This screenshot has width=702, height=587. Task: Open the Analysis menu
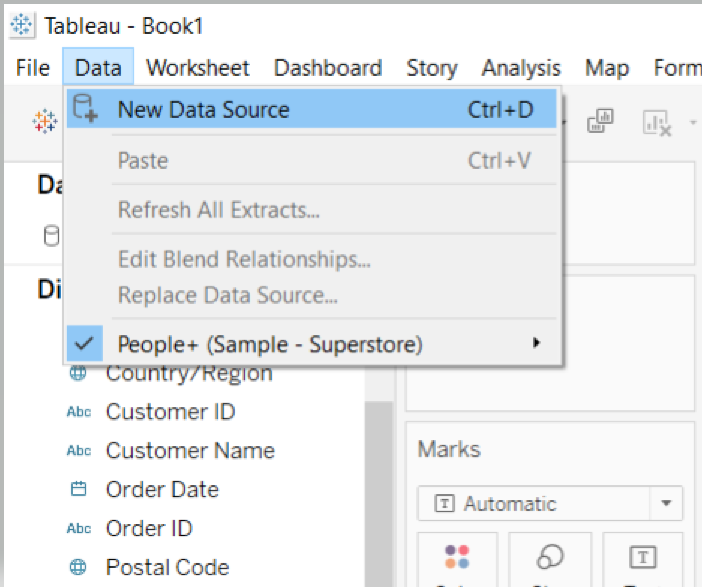click(521, 68)
